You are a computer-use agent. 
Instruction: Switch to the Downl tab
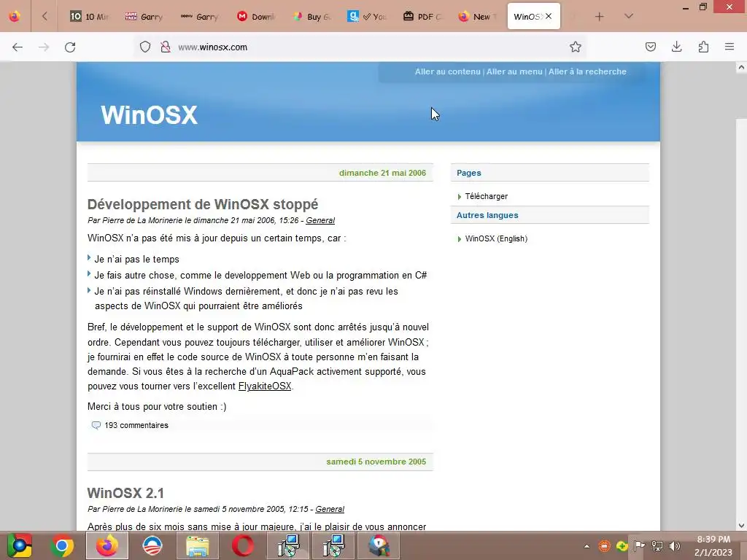[x=256, y=17]
